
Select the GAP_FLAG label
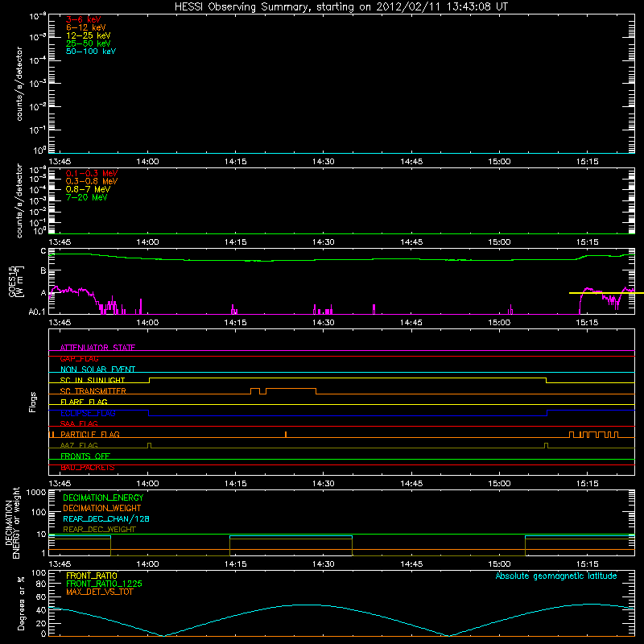click(79, 358)
